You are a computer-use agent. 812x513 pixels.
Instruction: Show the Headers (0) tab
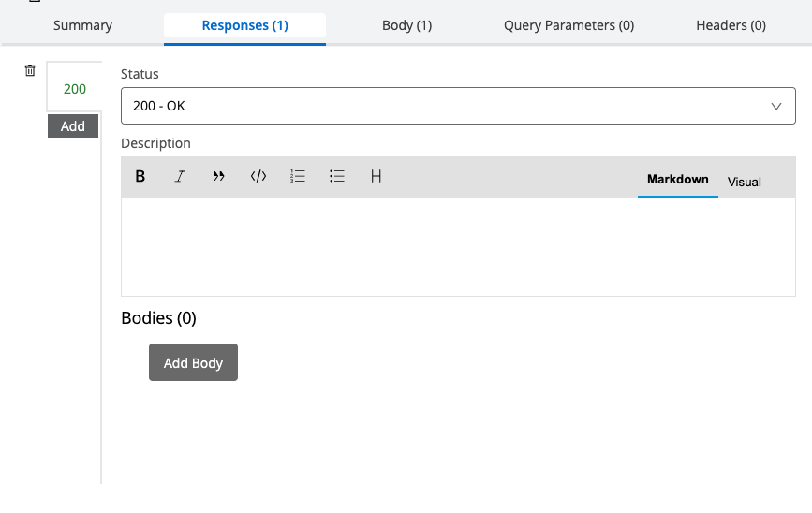731,25
